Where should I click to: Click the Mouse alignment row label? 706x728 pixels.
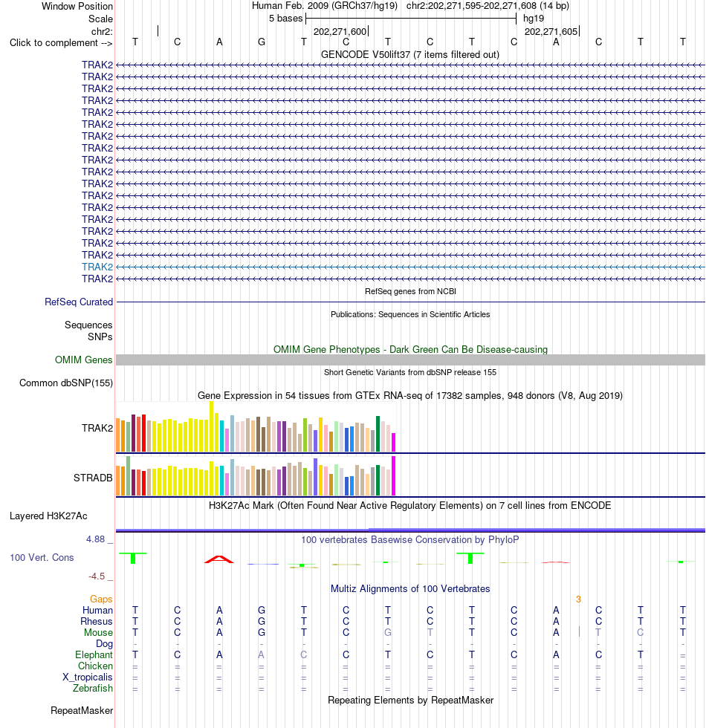(x=98, y=633)
